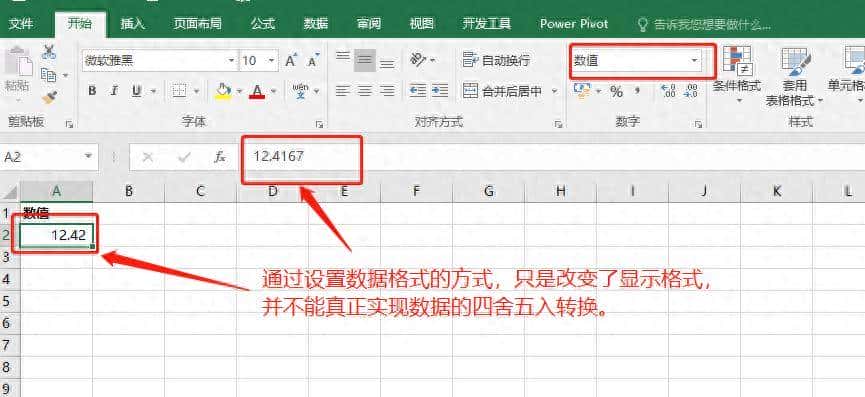Image resolution: width=865 pixels, height=397 pixels.
Task: Switch to 数据 tab
Action: (316, 24)
